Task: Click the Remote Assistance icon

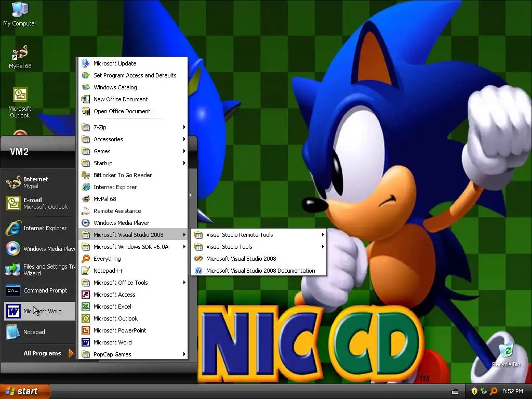Action: [x=86, y=211]
